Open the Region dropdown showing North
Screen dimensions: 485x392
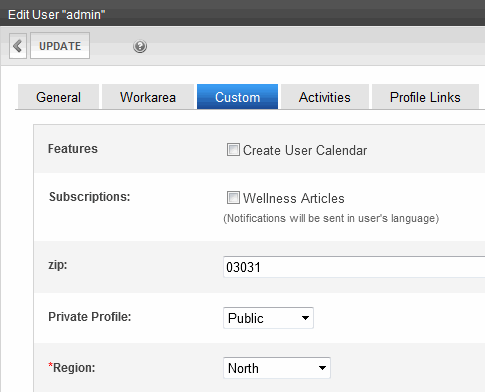tap(277, 368)
